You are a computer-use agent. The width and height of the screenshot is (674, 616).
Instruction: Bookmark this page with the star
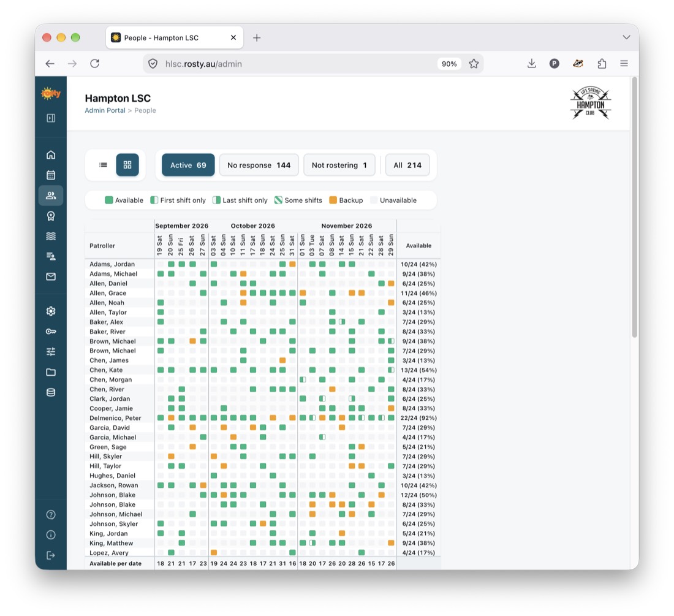point(474,64)
